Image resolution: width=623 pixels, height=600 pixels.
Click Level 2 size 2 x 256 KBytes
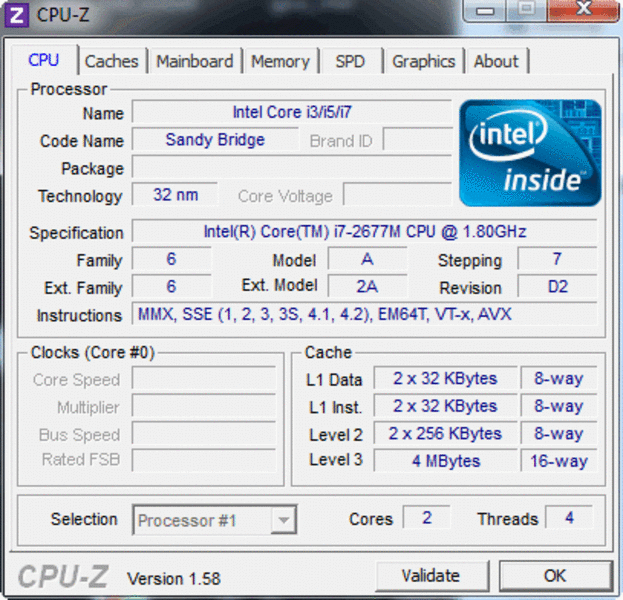tap(445, 433)
